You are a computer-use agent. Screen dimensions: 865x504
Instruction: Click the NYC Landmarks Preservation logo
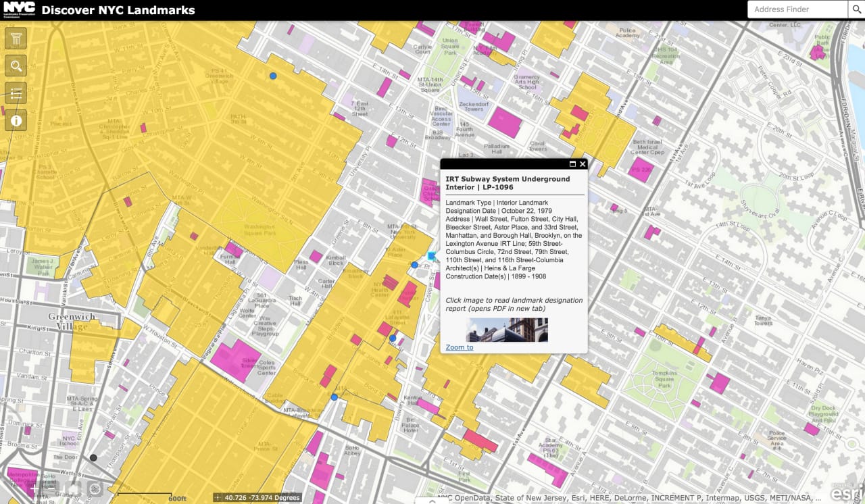(x=18, y=9)
